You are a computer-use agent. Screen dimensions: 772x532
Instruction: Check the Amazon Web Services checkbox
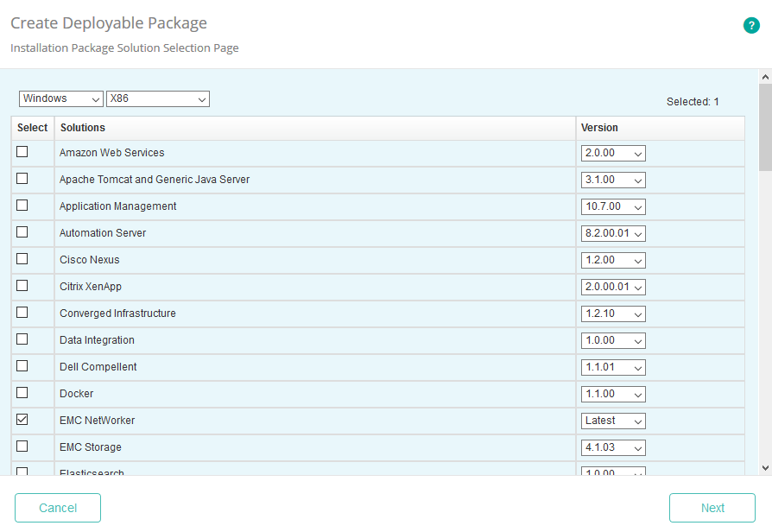[x=22, y=151]
